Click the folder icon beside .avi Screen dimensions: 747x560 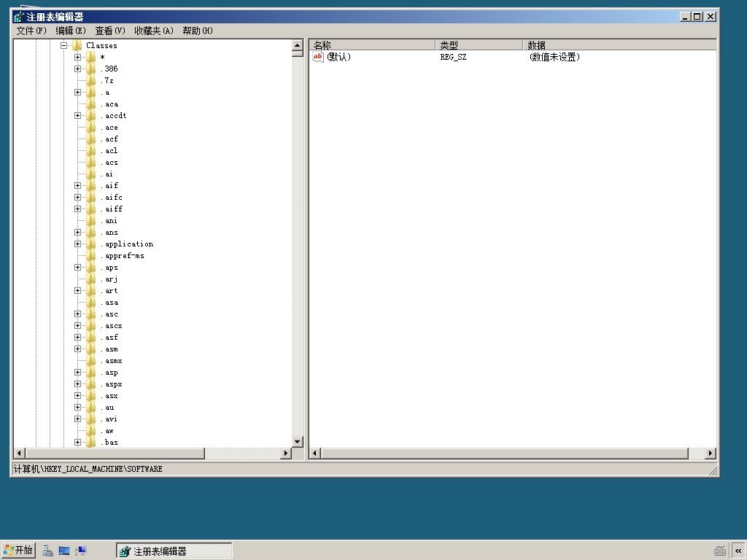coord(90,419)
